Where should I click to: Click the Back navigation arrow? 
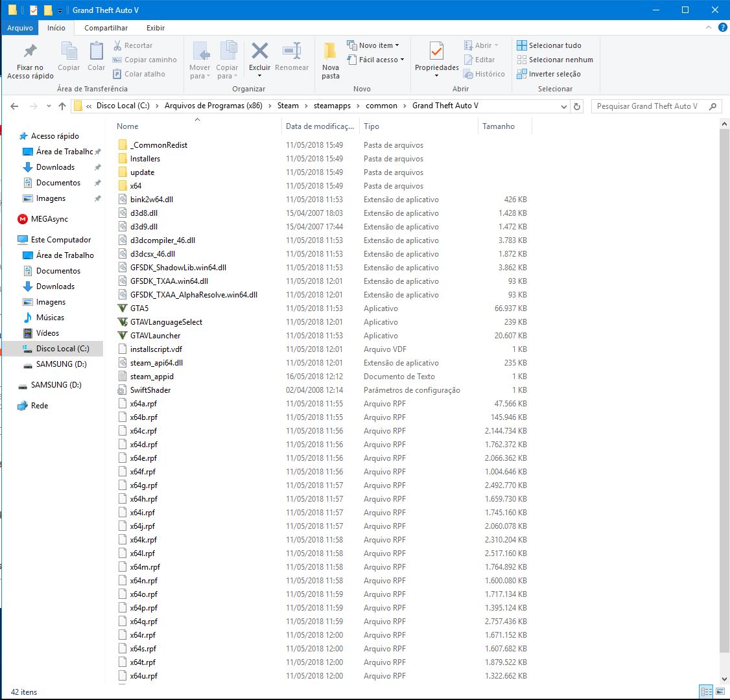(x=14, y=106)
